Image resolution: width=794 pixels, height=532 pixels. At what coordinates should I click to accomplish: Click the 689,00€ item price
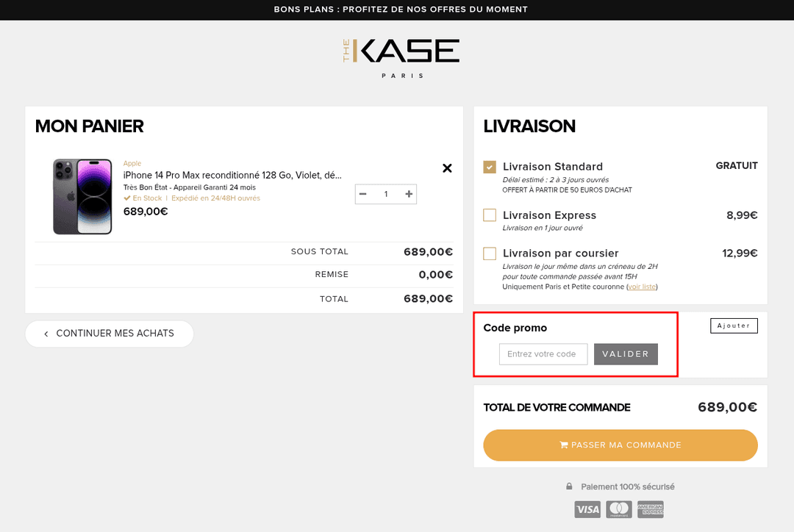pyautogui.click(x=146, y=212)
